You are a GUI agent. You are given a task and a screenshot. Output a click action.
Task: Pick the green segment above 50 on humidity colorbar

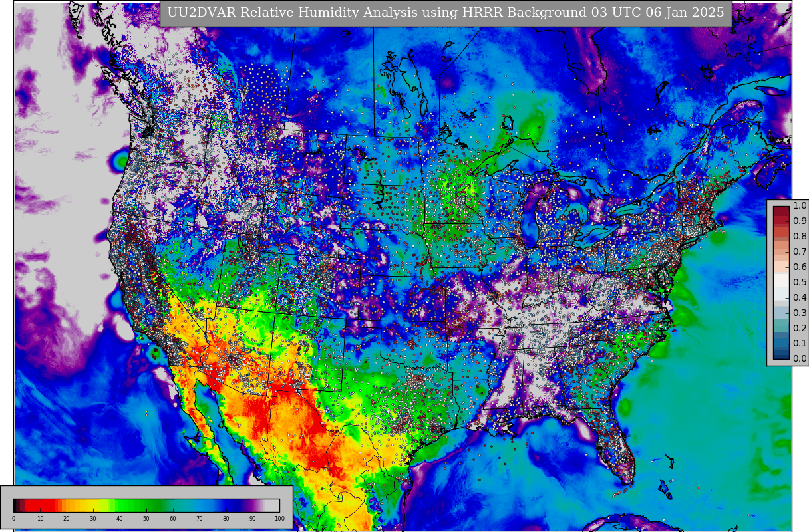click(146, 505)
